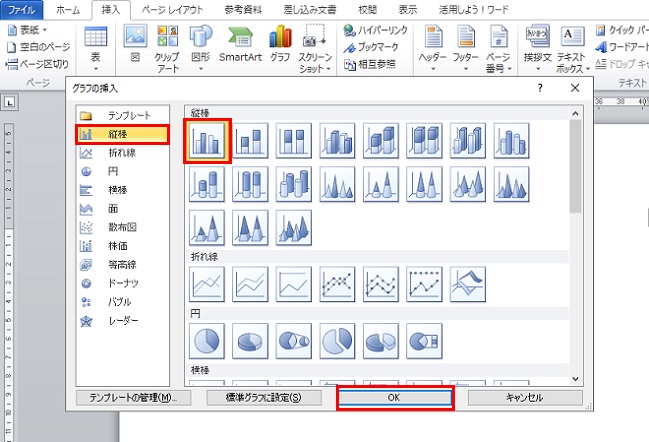The image size is (649, 442).
Task: Open the ページ番号 page number dropdown
Action: click(498, 48)
